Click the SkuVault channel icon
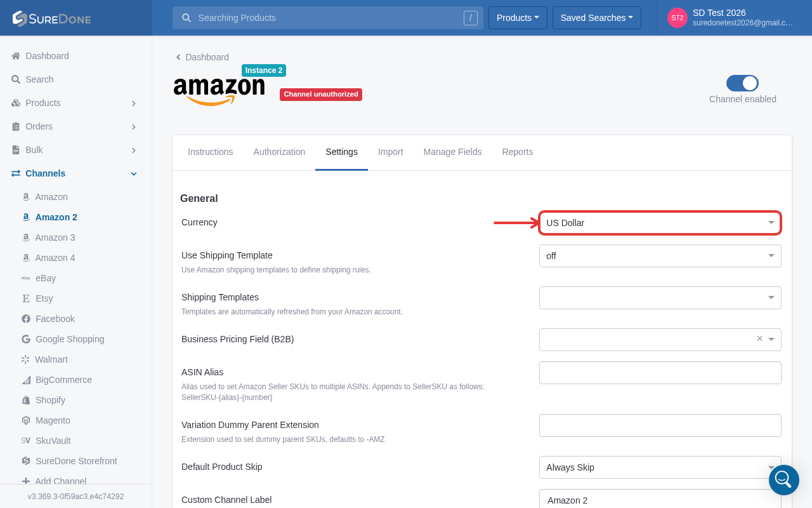The image size is (812, 508). click(26, 441)
